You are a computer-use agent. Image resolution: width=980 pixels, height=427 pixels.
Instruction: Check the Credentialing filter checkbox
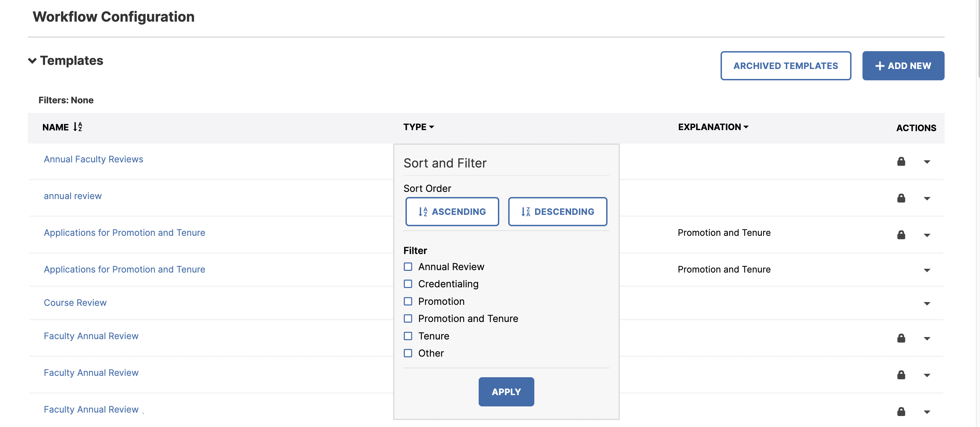tap(408, 284)
